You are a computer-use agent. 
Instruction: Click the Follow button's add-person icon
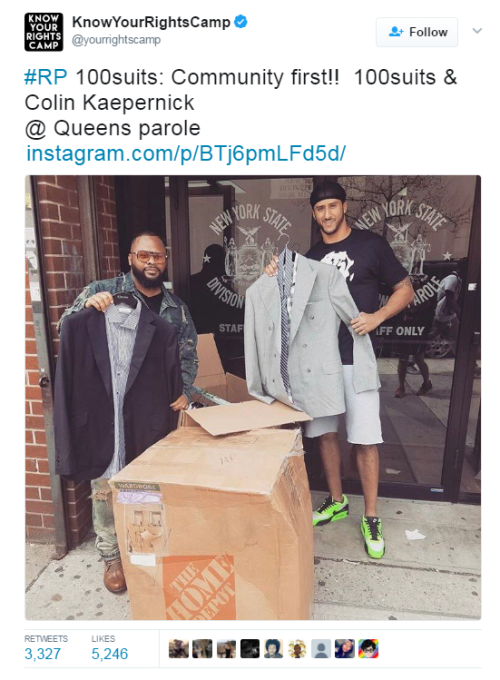396,32
